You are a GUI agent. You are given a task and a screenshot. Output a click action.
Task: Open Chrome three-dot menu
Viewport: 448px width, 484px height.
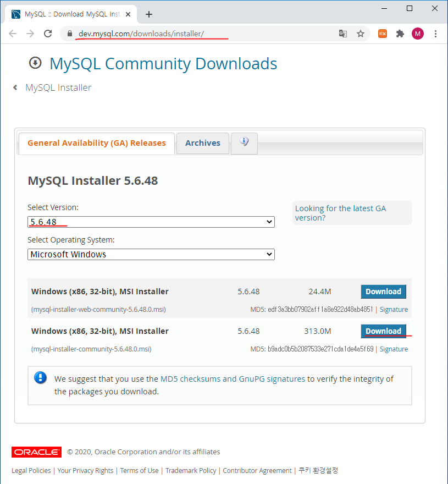point(435,34)
